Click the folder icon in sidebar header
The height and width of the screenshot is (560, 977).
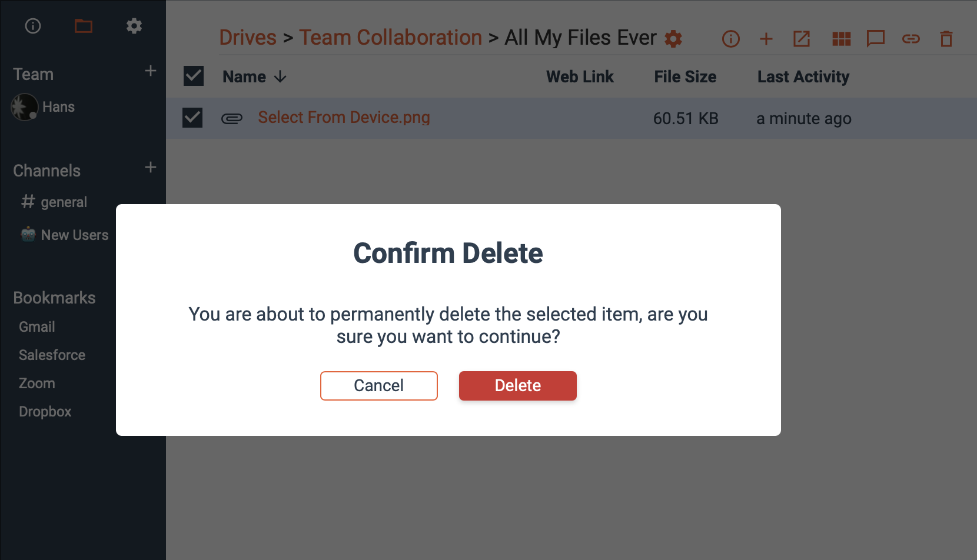pos(84,26)
